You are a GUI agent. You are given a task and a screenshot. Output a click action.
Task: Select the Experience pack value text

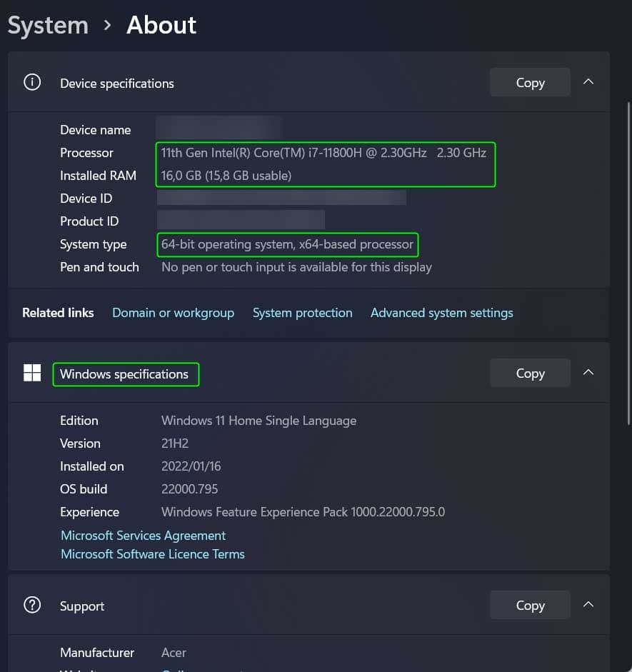pyautogui.click(x=303, y=512)
